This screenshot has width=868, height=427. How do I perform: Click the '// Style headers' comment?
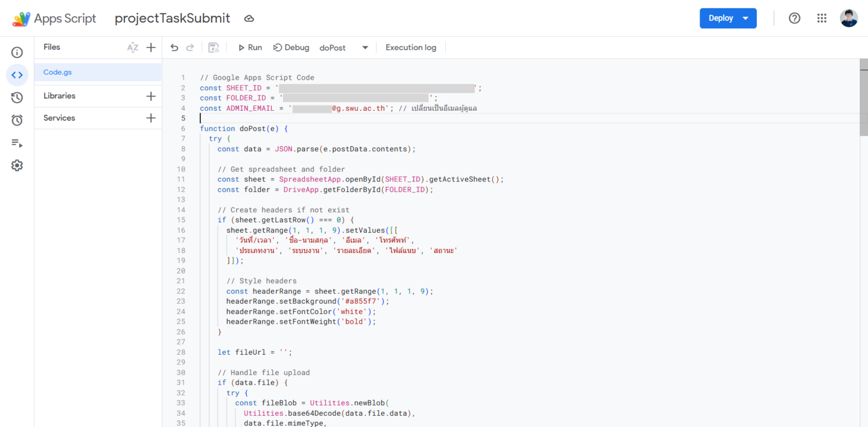pos(261,281)
